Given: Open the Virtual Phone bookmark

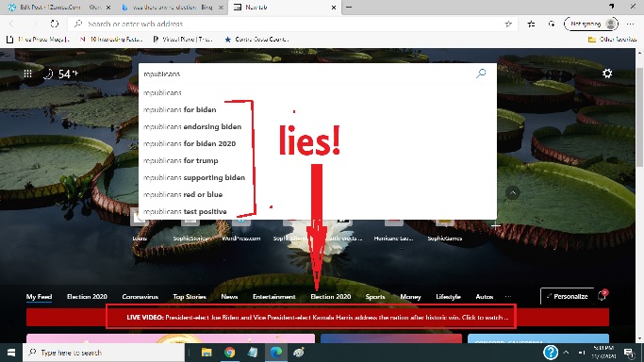Looking at the screenshot, I should (x=183, y=40).
